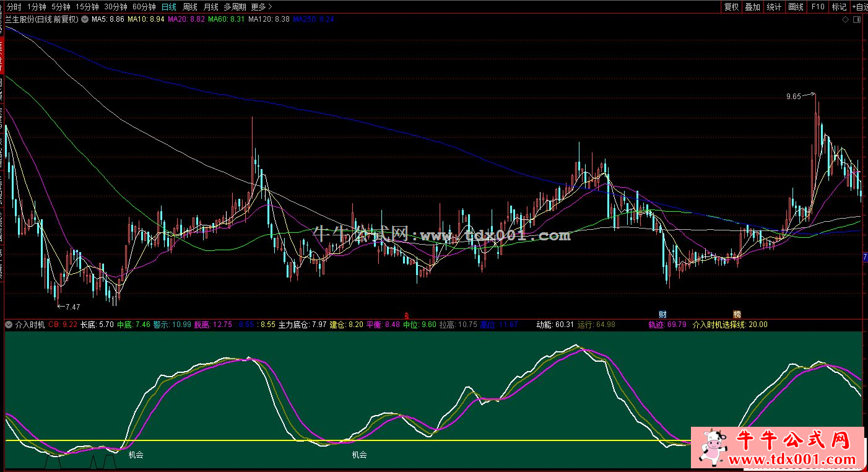Click the 叠加 overlay button

click(752, 7)
